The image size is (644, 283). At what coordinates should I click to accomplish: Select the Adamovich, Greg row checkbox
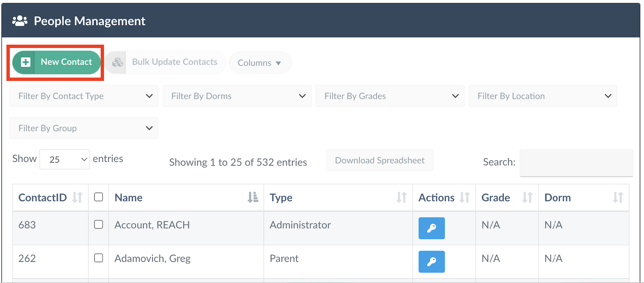(x=98, y=258)
